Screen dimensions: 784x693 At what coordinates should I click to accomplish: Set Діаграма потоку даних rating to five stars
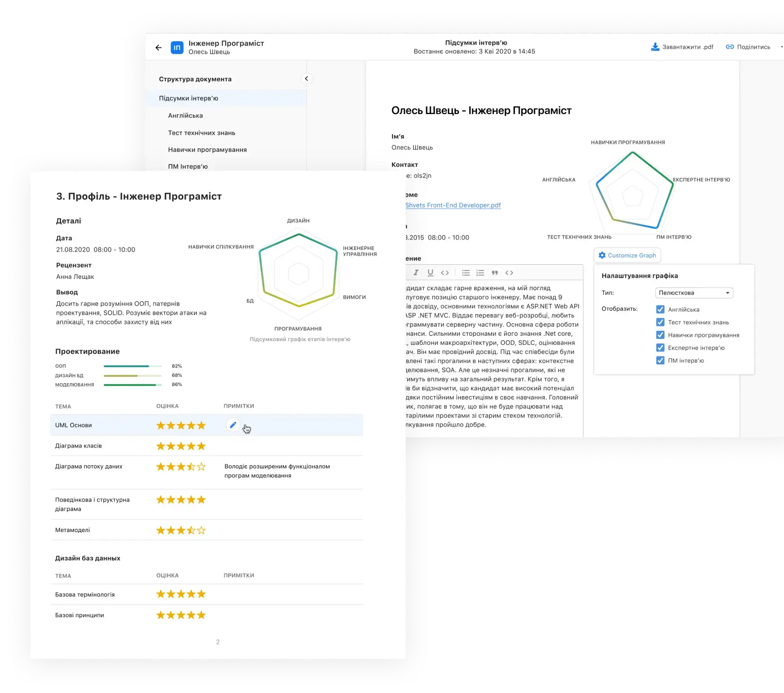202,467
